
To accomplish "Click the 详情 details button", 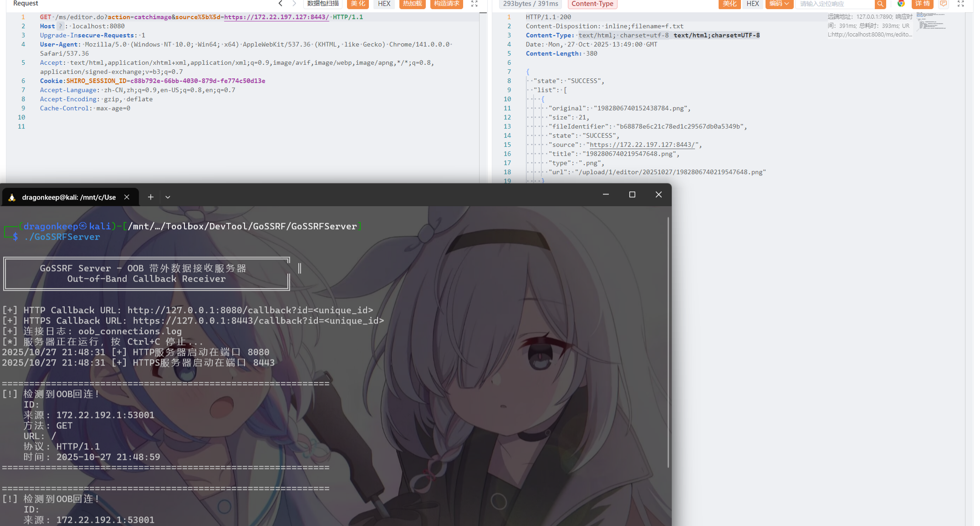I will click(x=922, y=4).
